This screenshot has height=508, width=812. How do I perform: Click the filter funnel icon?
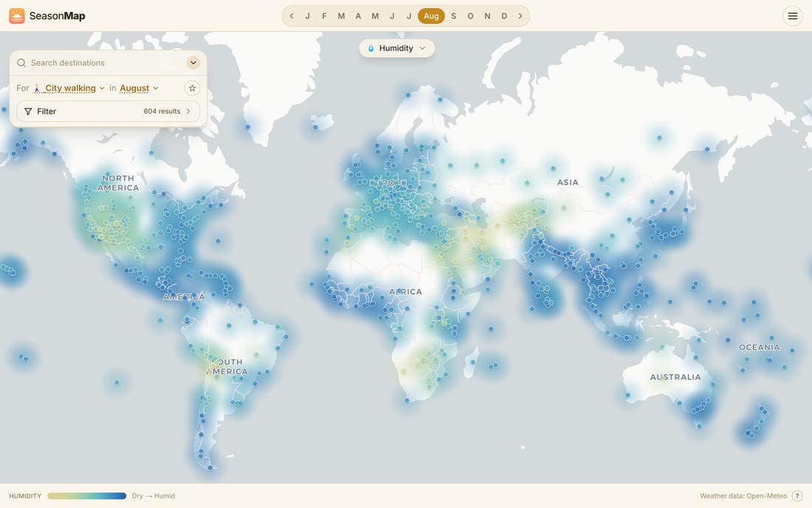click(28, 111)
